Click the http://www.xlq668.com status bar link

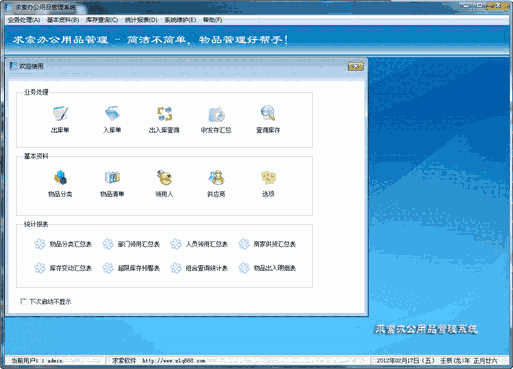coord(174,361)
